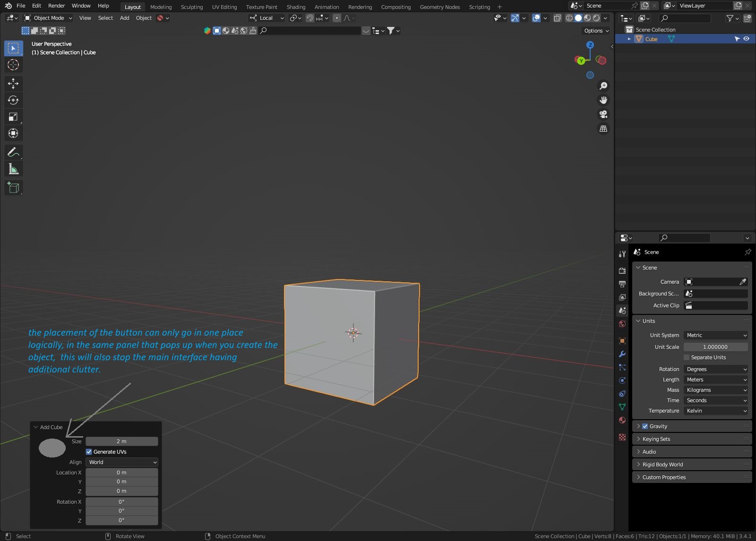Click the Unit Scale value field
This screenshot has width=756, height=541.
tap(716, 347)
